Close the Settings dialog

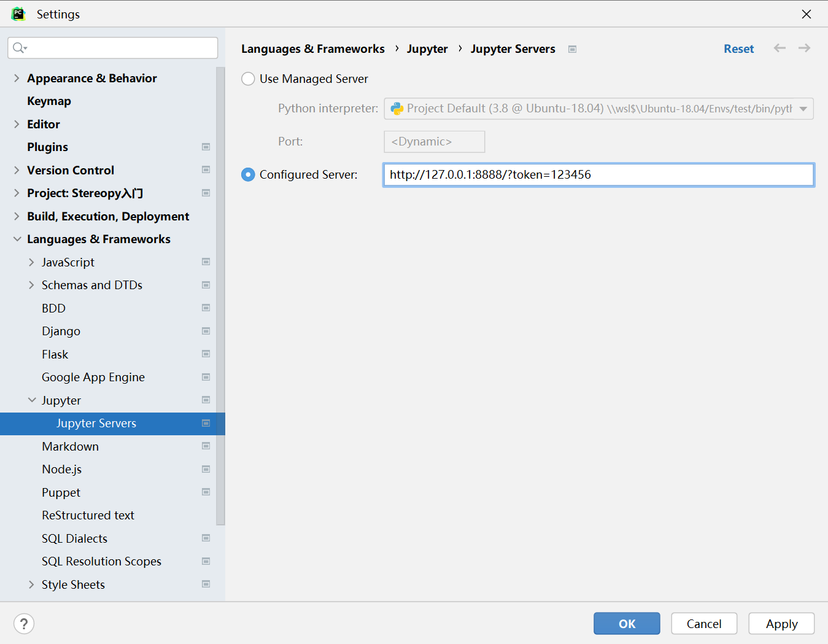coord(807,14)
